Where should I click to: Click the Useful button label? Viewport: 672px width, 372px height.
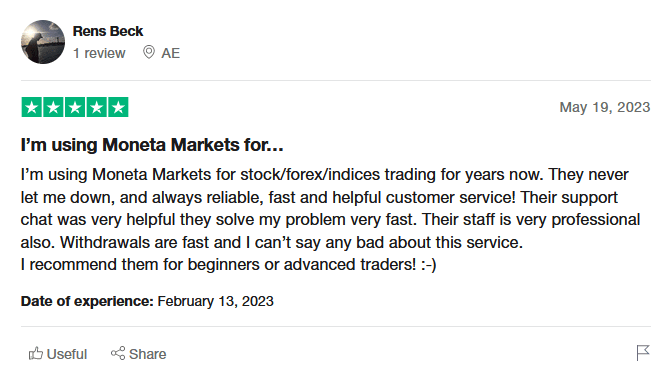[67, 354]
